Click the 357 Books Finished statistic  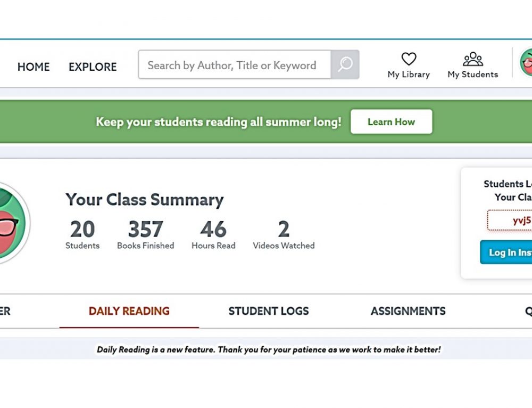pos(146,234)
